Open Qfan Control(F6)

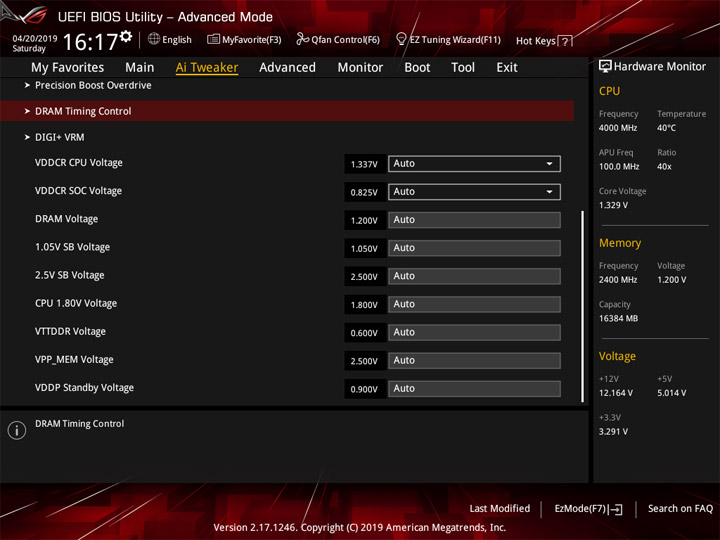[x=338, y=39]
